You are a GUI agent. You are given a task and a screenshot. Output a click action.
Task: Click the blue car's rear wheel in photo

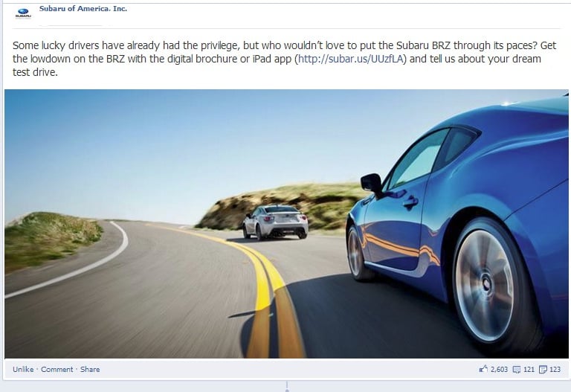pos(486,285)
